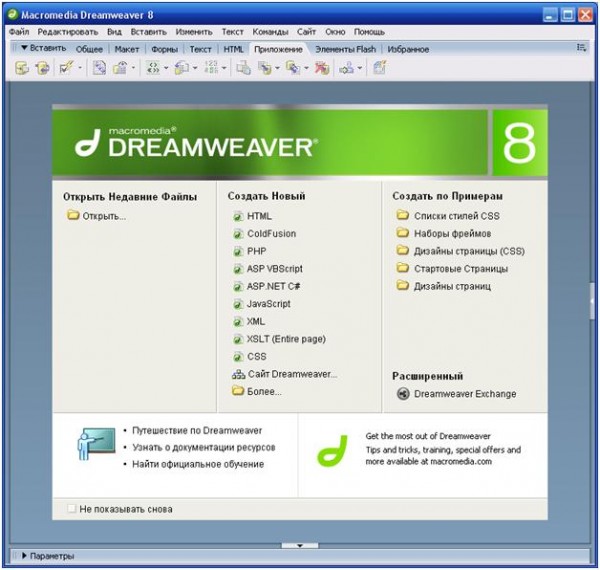Switch to the Общее insert tab
The height and width of the screenshot is (570, 600).
[89, 49]
